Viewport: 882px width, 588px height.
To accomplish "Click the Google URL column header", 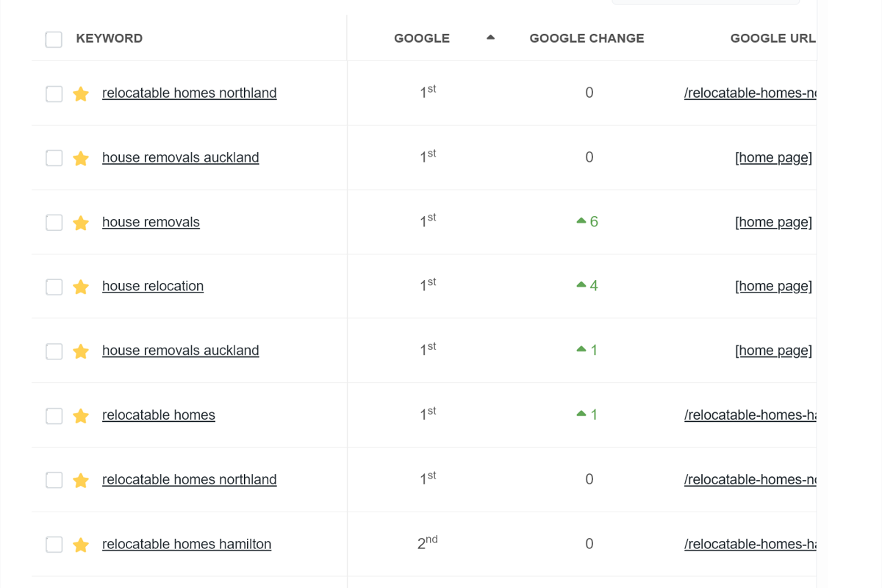I will (772, 38).
